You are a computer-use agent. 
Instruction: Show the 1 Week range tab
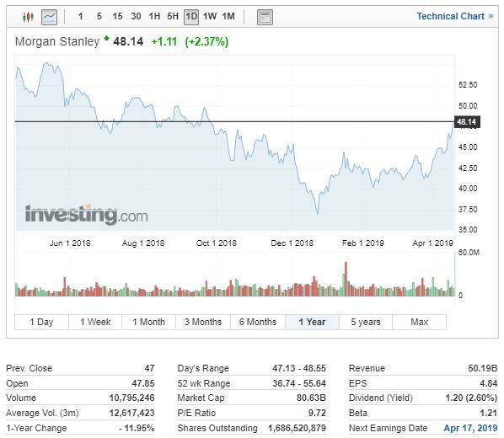click(x=95, y=322)
